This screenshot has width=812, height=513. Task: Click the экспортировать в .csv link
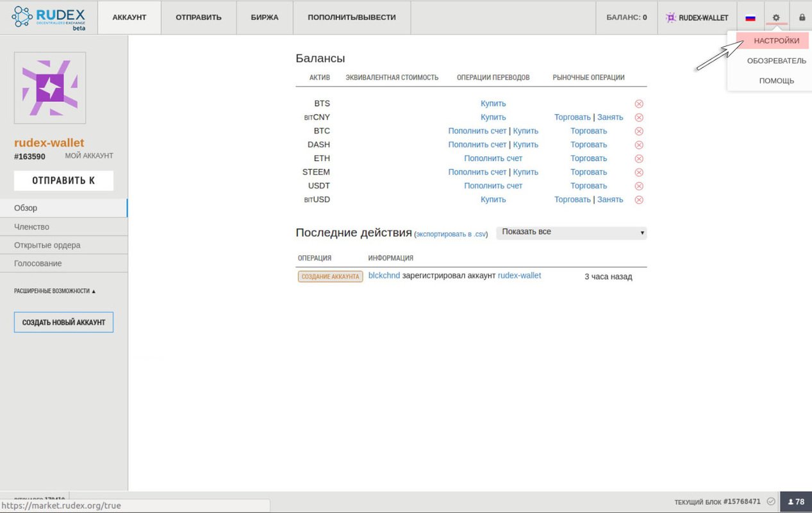451,235
